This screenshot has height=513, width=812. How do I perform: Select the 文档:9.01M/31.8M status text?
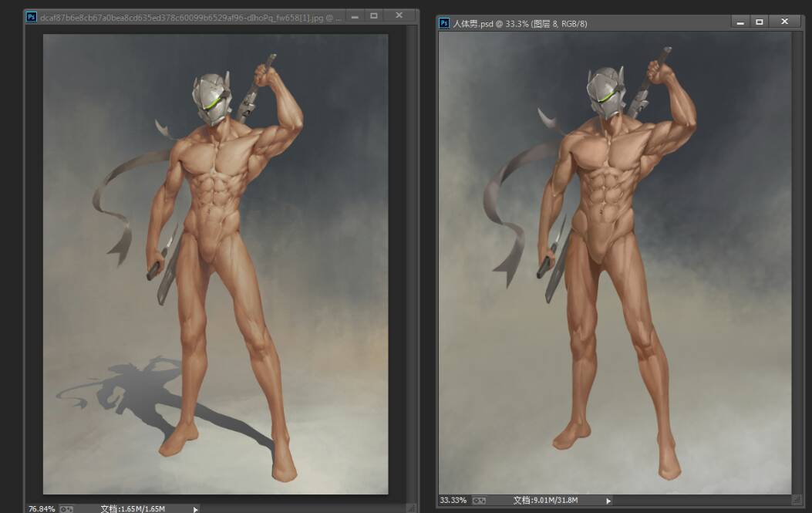coord(545,501)
